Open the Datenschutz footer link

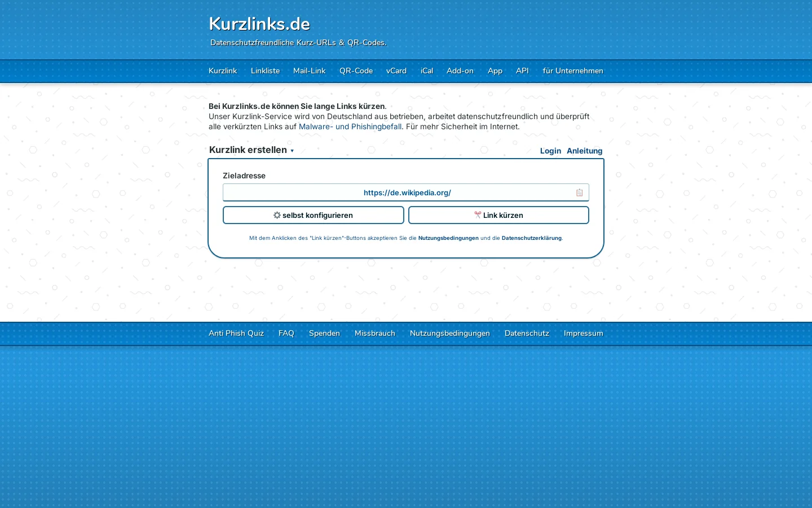tap(527, 333)
